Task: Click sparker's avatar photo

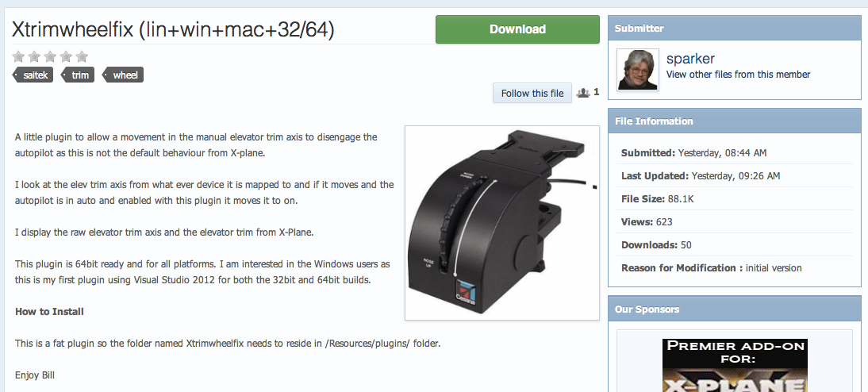Action: [x=638, y=69]
